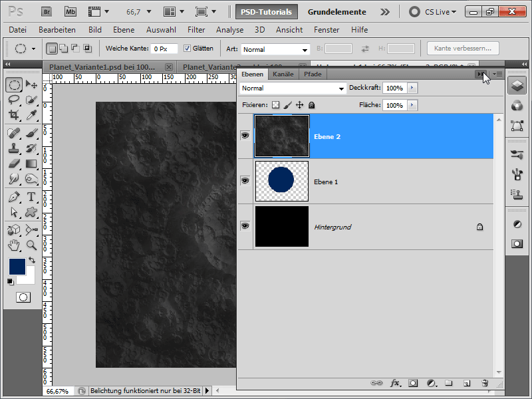
Task: Create new adjustment layer icon
Action: tap(431, 383)
